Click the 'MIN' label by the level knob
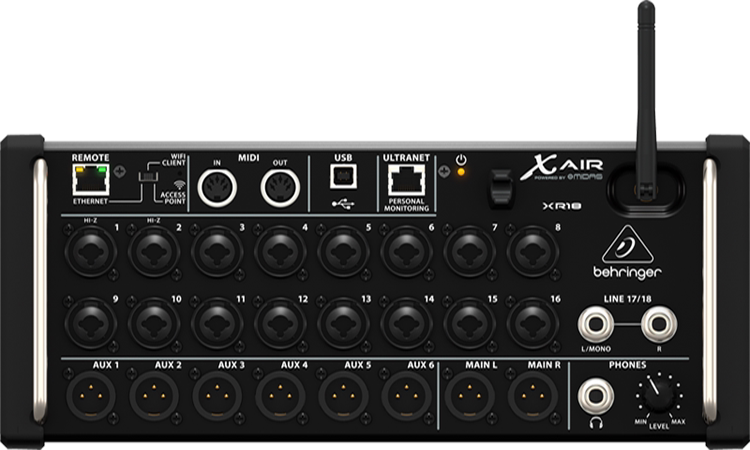Image resolution: width=750 pixels, height=450 pixels. (x=641, y=422)
